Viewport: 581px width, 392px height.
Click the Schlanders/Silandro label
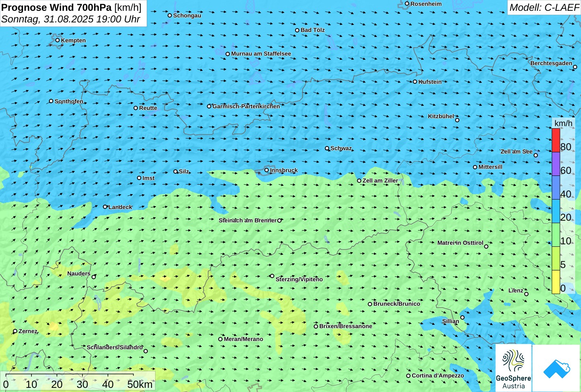(x=115, y=347)
